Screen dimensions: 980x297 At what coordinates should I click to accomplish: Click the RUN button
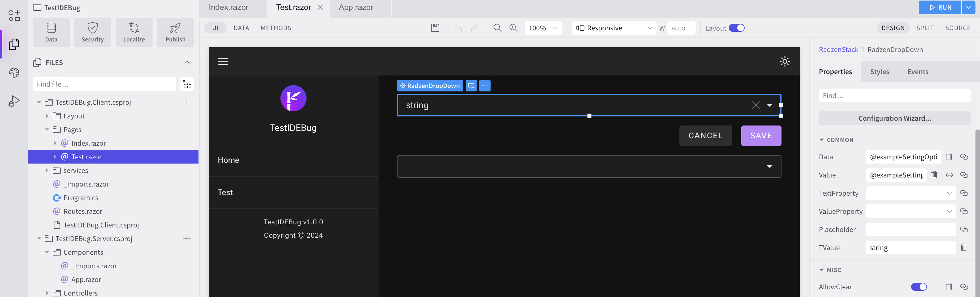(x=940, y=8)
